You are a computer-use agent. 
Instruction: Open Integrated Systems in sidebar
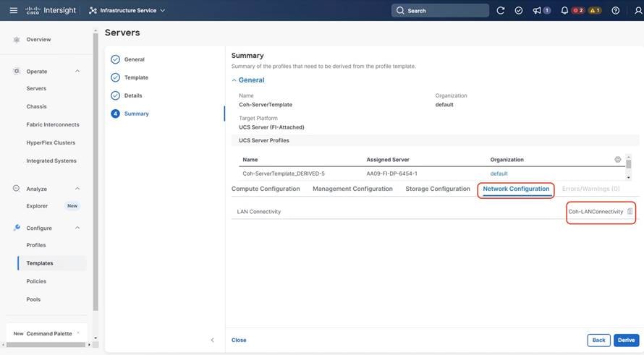coord(51,161)
